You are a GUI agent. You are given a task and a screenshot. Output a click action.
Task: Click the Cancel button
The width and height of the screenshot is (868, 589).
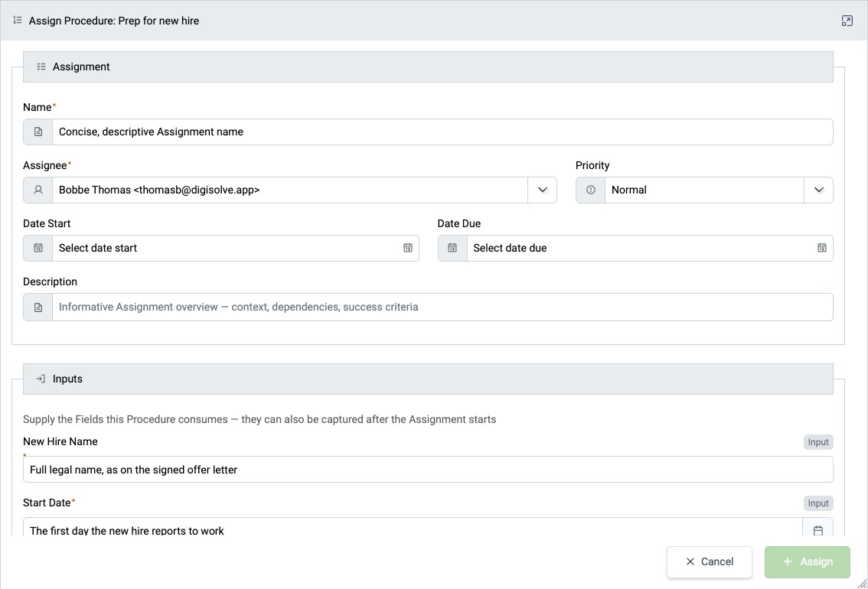pos(709,562)
